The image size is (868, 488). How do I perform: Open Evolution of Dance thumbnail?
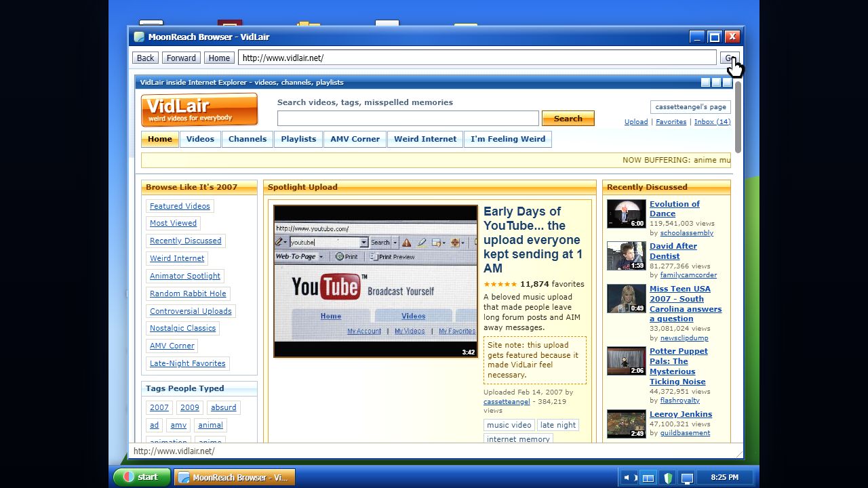pos(627,214)
